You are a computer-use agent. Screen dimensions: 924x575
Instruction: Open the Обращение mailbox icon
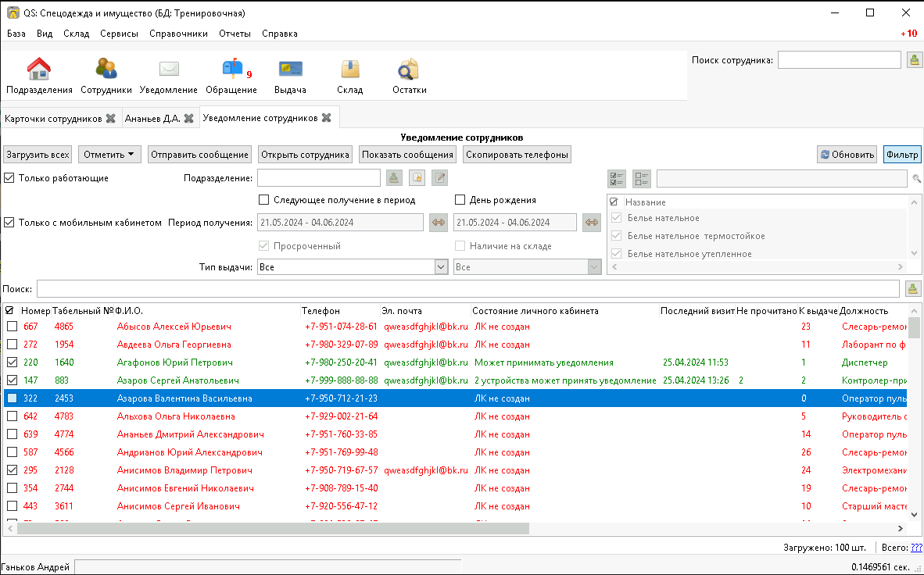coord(233,69)
